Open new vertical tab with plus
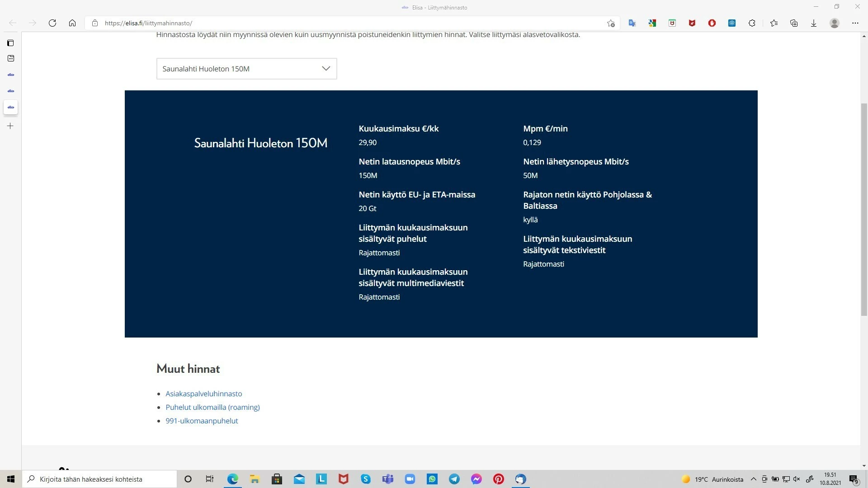868x488 pixels. point(10,126)
